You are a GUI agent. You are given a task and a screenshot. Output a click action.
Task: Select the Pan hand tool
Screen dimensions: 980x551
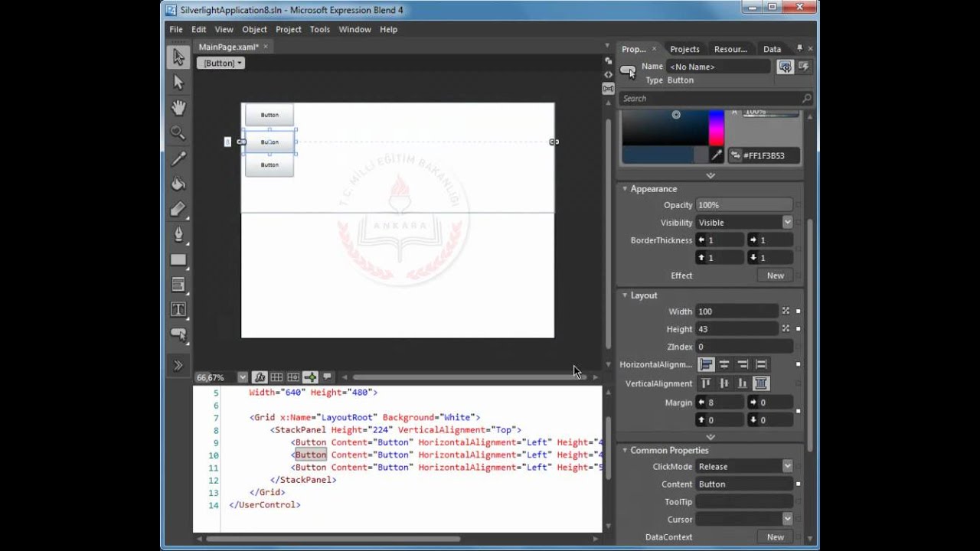(178, 108)
